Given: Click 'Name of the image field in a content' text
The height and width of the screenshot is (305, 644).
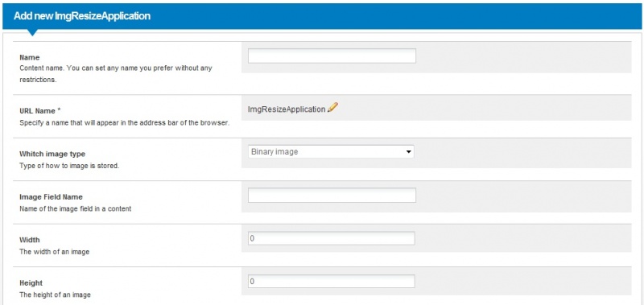Looking at the screenshot, I should [75, 208].
